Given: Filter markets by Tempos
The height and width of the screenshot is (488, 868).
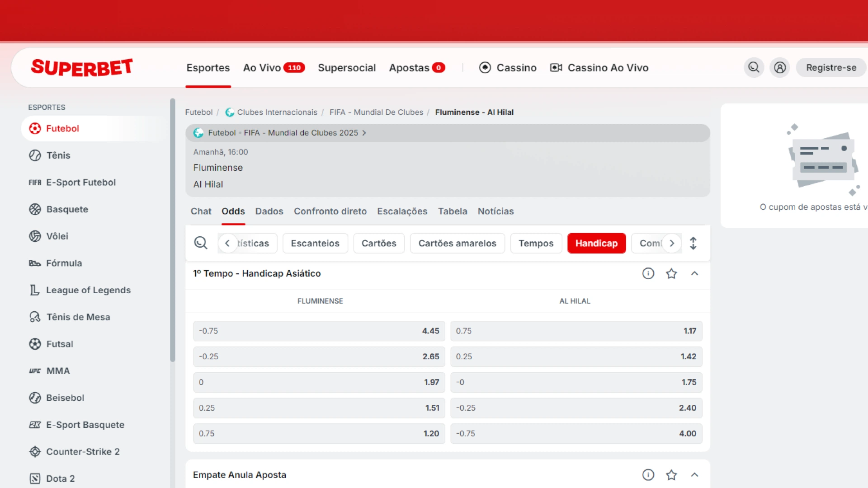Looking at the screenshot, I should [x=536, y=243].
